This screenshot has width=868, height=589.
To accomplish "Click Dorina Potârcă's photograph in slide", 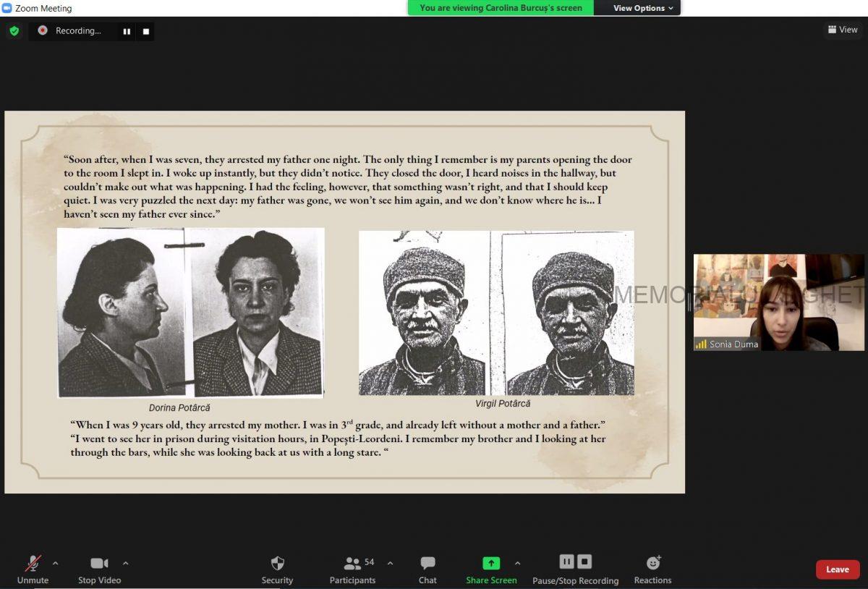I will 191,313.
